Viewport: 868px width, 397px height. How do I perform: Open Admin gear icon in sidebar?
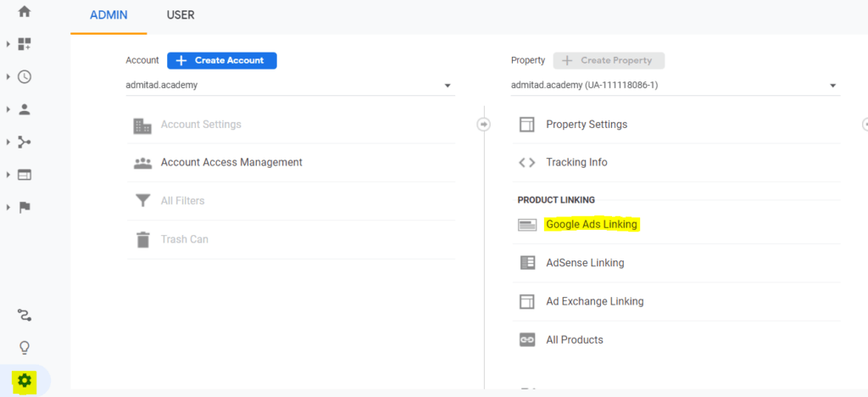click(x=25, y=381)
